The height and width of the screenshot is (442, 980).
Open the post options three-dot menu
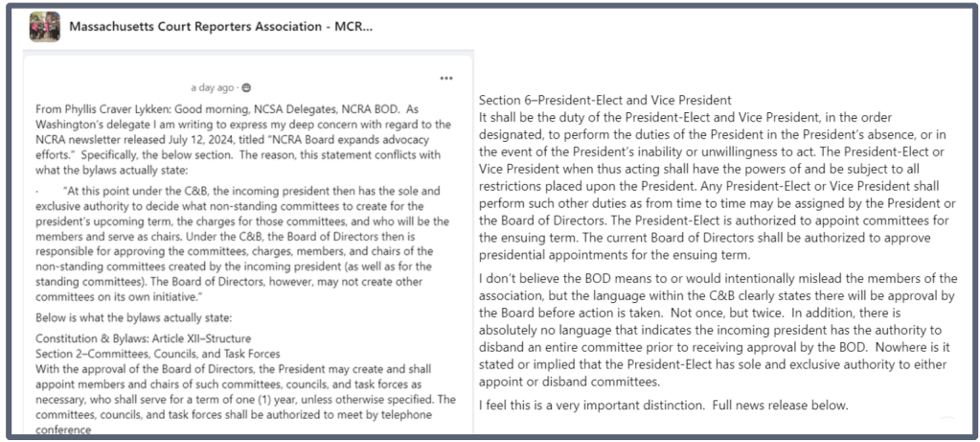[445, 78]
